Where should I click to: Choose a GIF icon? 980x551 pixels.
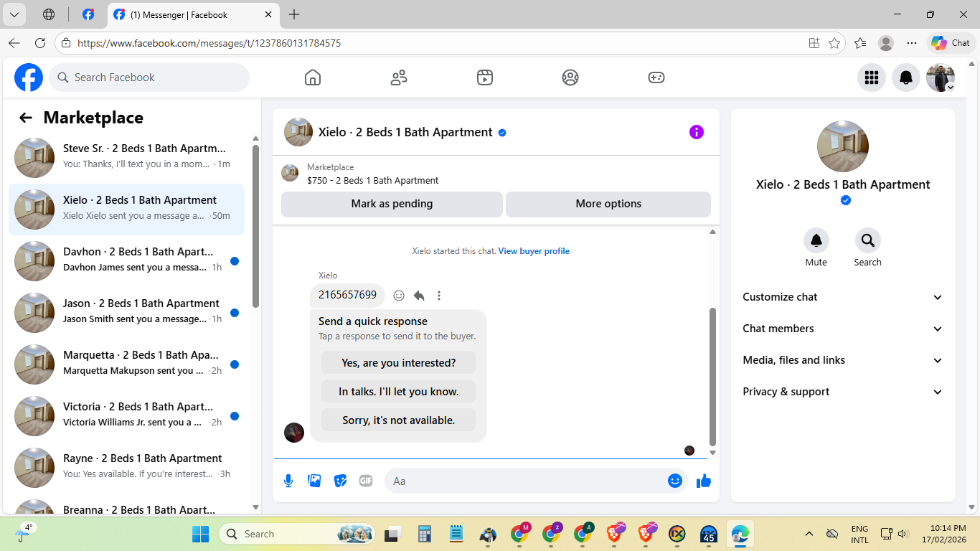[x=366, y=481]
